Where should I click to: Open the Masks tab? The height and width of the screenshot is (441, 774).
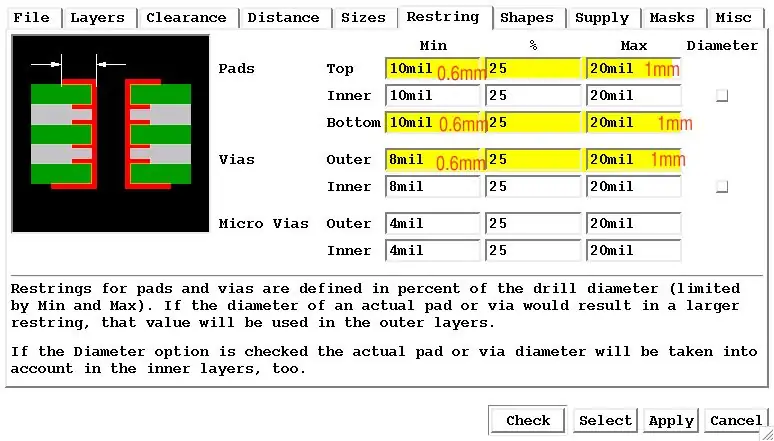[674, 18]
